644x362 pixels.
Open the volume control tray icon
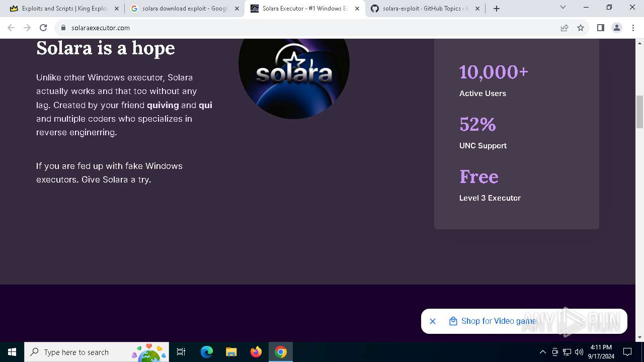pos(579,352)
